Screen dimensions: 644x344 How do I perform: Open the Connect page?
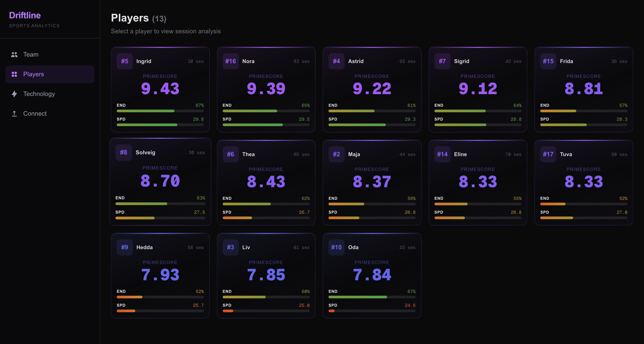click(x=35, y=113)
